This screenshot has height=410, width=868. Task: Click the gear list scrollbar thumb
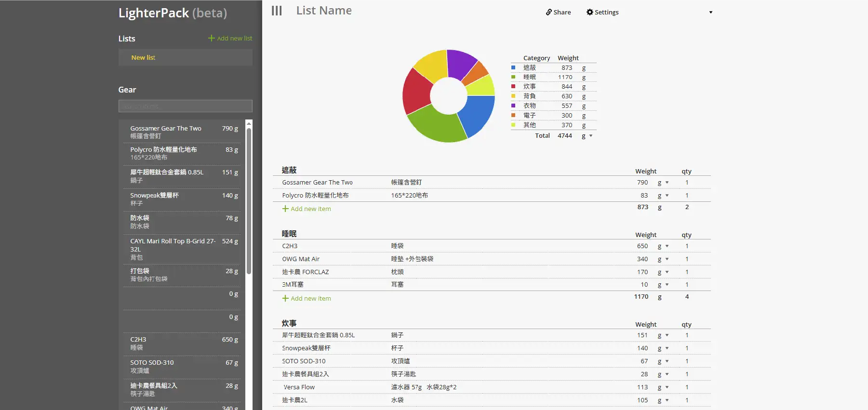pos(249,200)
